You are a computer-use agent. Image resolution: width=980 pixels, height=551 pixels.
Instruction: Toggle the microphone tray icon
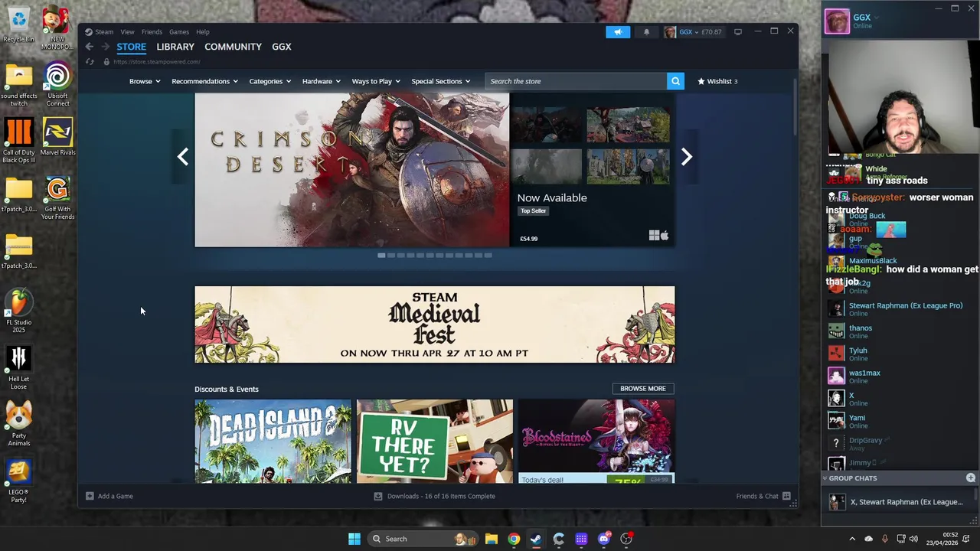[x=885, y=539]
